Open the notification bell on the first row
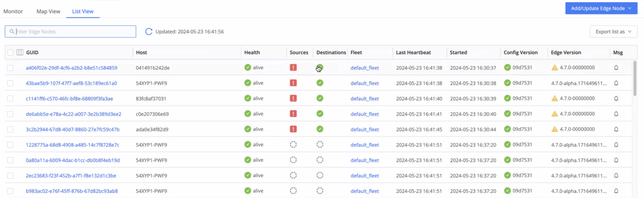Image resolution: width=644 pixels, height=198 pixels. 616,68
